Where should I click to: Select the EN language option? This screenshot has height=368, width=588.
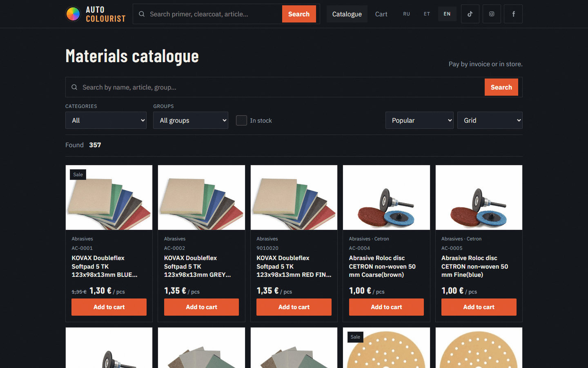click(447, 14)
